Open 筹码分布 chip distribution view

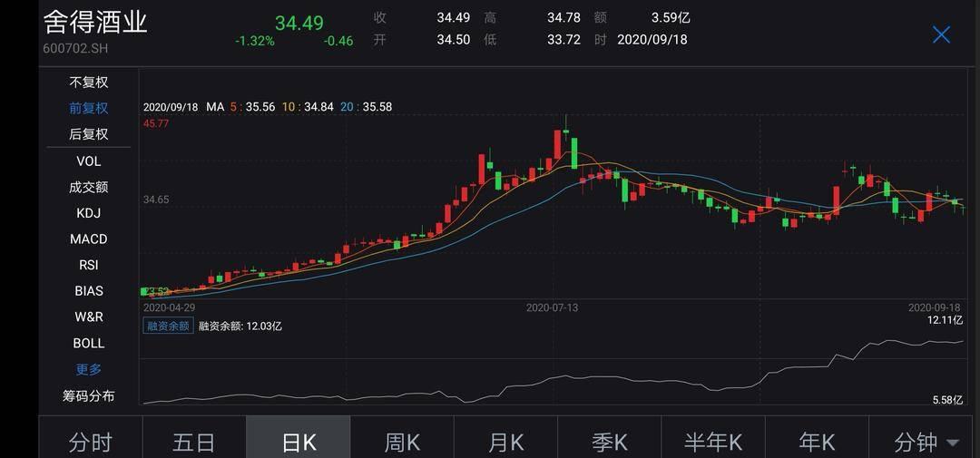(89, 396)
